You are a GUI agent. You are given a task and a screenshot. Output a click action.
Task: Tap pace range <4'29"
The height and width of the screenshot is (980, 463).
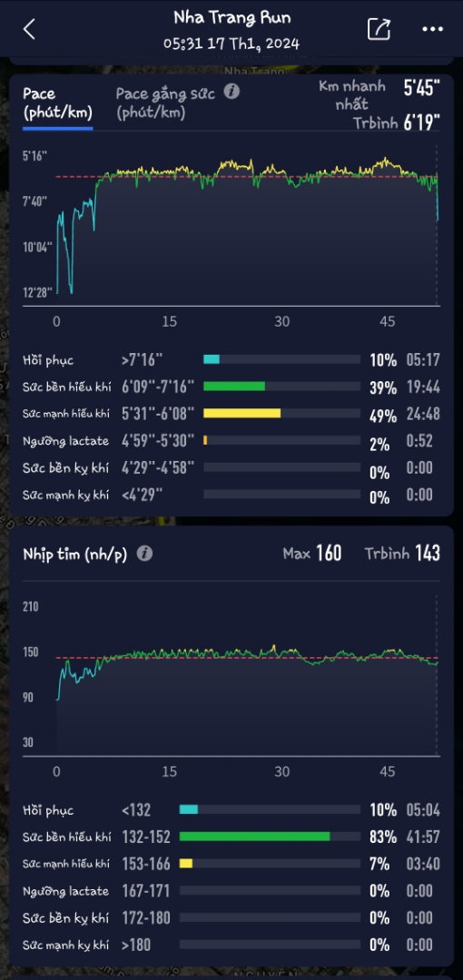(x=142, y=495)
